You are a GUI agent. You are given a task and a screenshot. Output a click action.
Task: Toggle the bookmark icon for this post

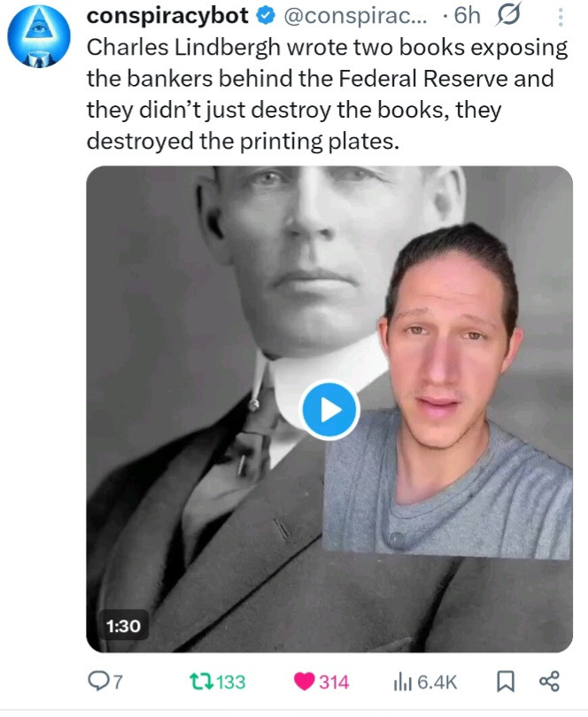click(x=506, y=682)
